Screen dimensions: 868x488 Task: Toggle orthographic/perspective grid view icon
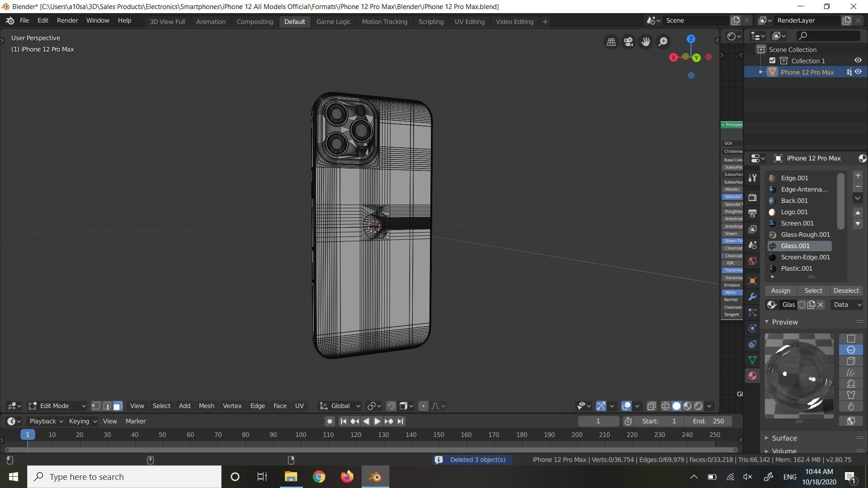coord(611,42)
